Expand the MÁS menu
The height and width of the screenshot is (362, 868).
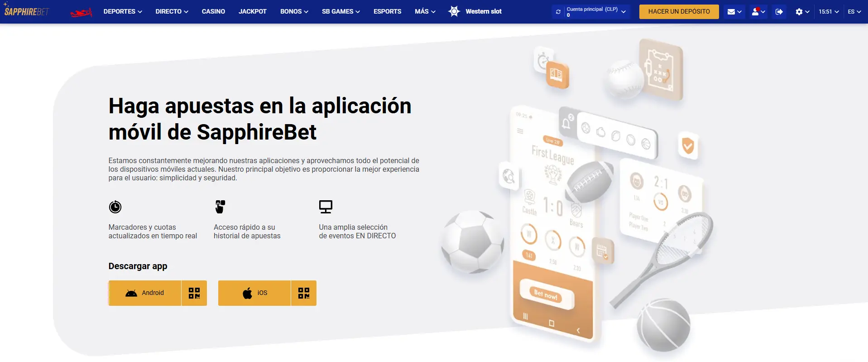click(x=425, y=11)
